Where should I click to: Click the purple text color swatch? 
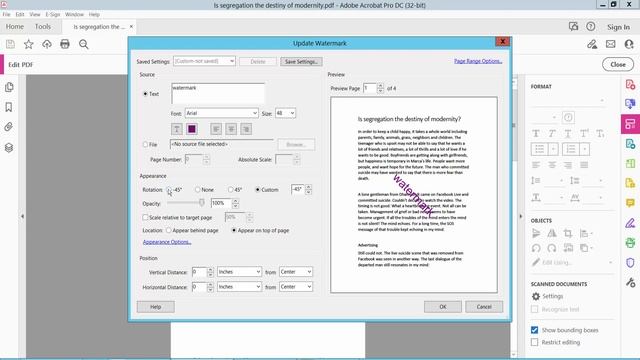tap(191, 129)
